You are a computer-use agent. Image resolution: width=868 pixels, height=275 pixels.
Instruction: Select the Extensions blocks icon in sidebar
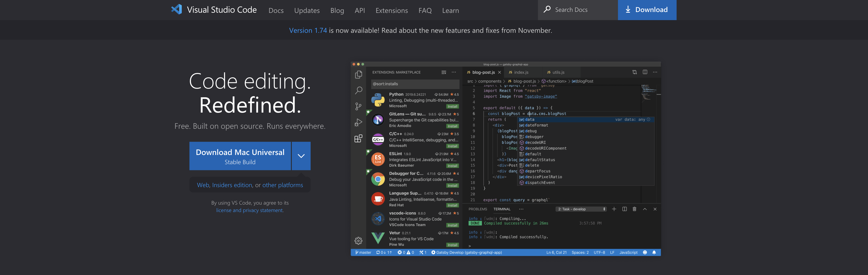(x=359, y=138)
